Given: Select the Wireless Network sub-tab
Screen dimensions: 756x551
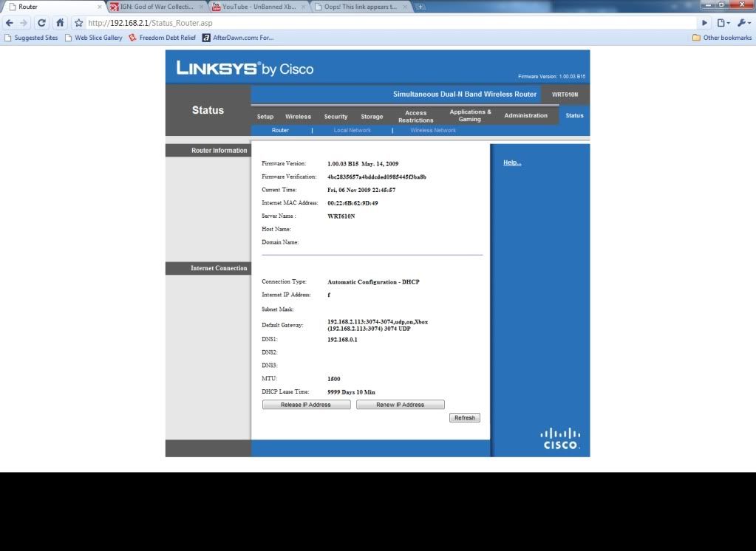Looking at the screenshot, I should click(x=433, y=130).
